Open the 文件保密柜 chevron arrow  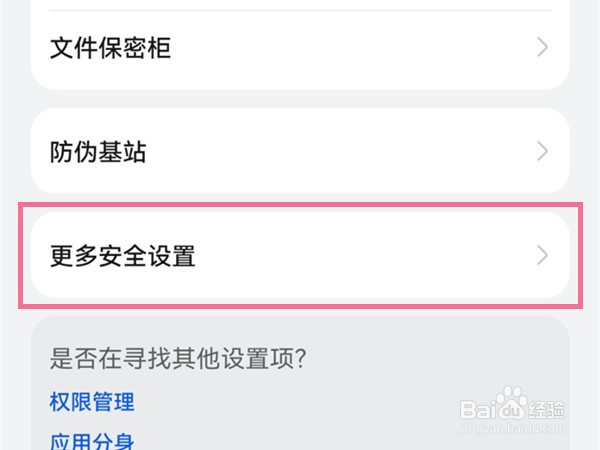coord(542,47)
